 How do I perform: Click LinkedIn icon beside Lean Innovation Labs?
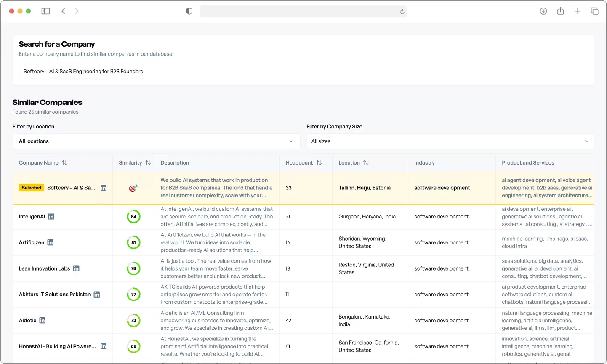point(76,268)
